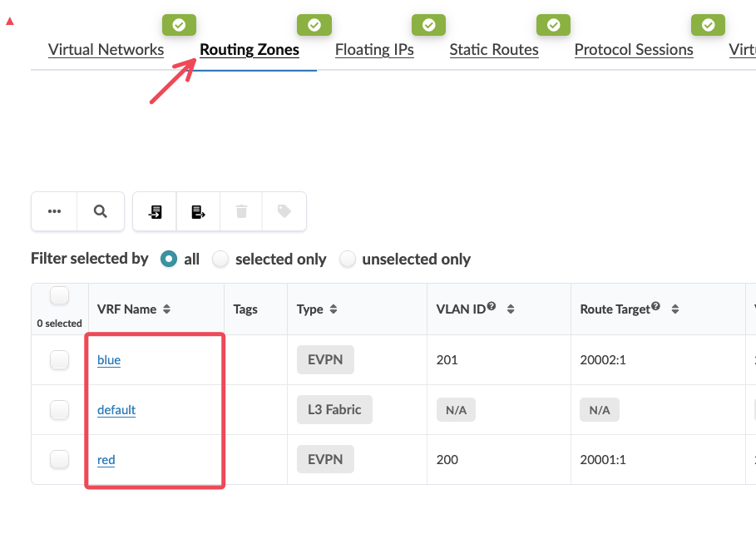The image size is (756, 534).
Task: Open the default VRF link
Action: 116,410
